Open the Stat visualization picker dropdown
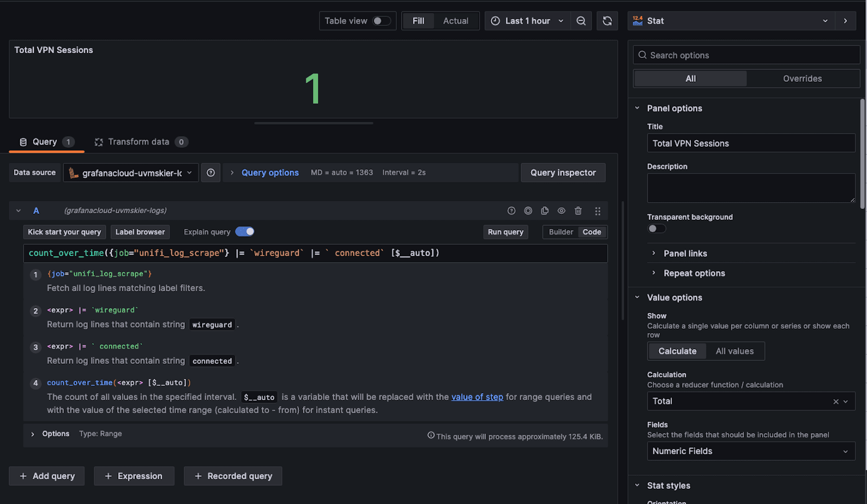Image resolution: width=867 pixels, height=504 pixels. tap(731, 21)
